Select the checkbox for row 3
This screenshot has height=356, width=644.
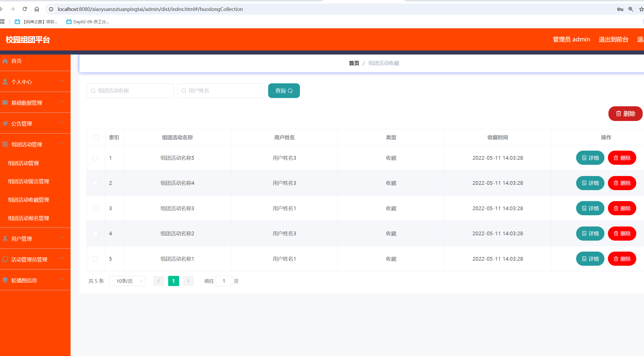click(x=95, y=208)
